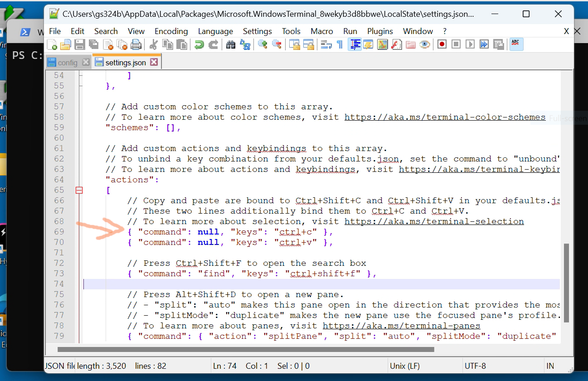The width and height of the screenshot is (588, 381).
Task: Close the config tab with its X
Action: (x=86, y=62)
